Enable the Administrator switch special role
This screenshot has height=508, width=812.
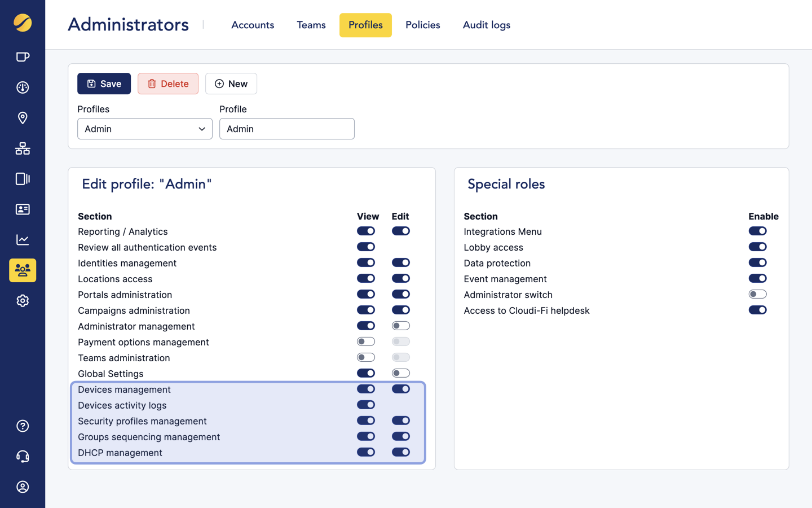coord(758,294)
